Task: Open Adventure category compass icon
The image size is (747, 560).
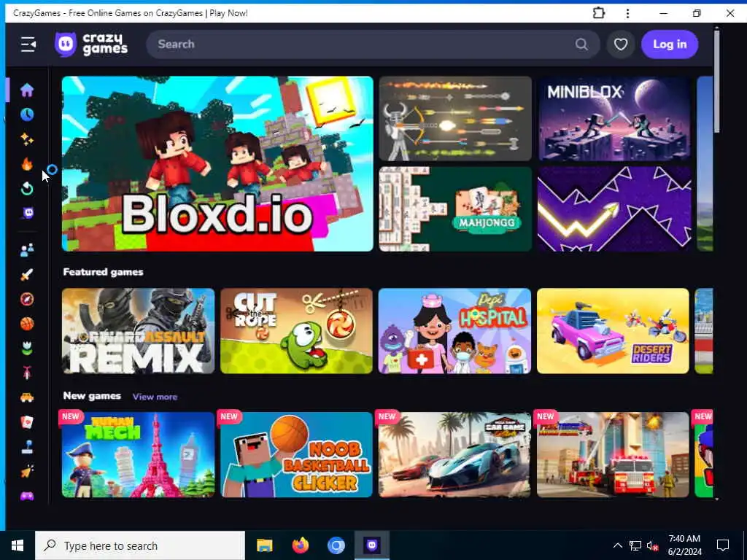Action: tap(27, 299)
